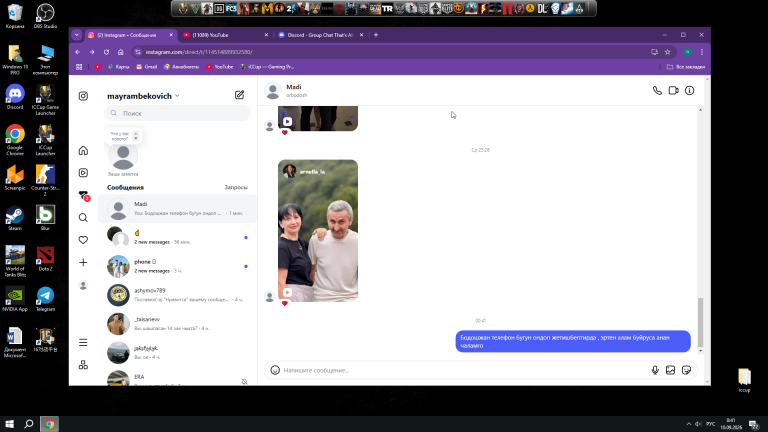The image size is (768, 432).
Task: Click the chat vertical scrollbar thumb
Action: (x=700, y=322)
